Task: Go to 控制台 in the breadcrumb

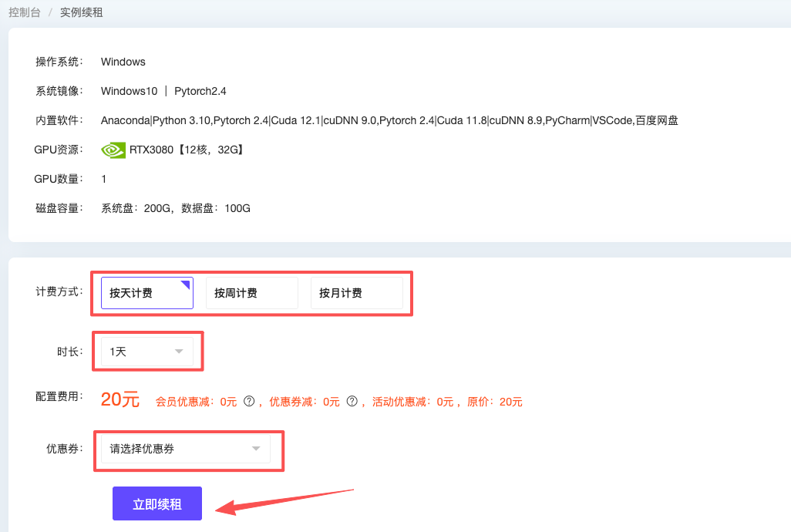Action: coord(25,12)
